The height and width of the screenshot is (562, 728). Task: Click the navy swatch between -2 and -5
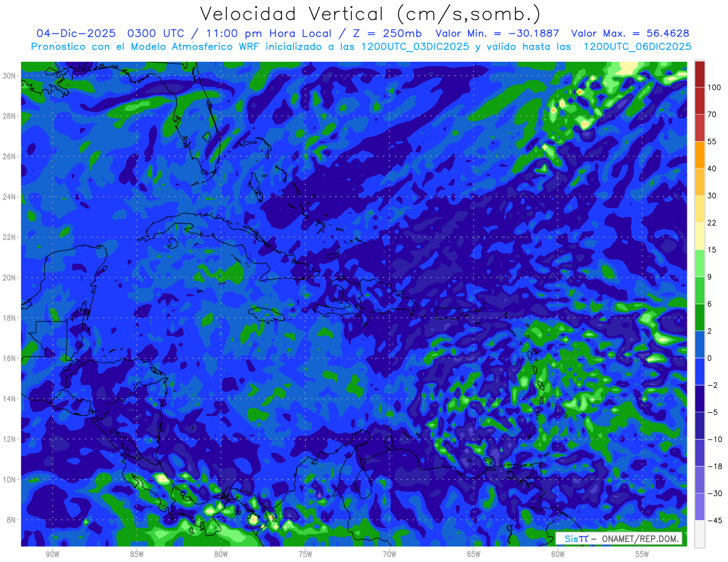click(x=700, y=398)
